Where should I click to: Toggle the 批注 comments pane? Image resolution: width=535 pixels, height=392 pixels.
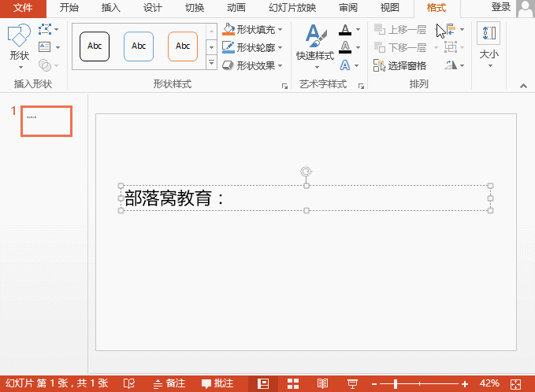click(217, 383)
